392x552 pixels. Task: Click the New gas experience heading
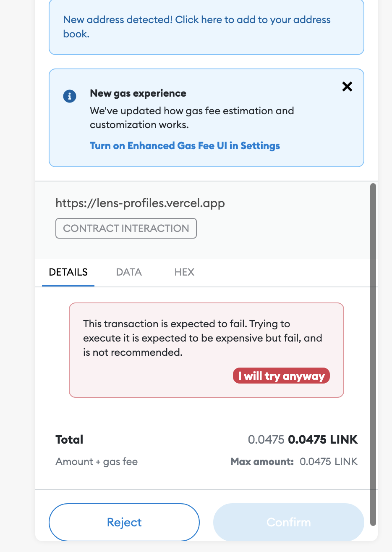(138, 93)
